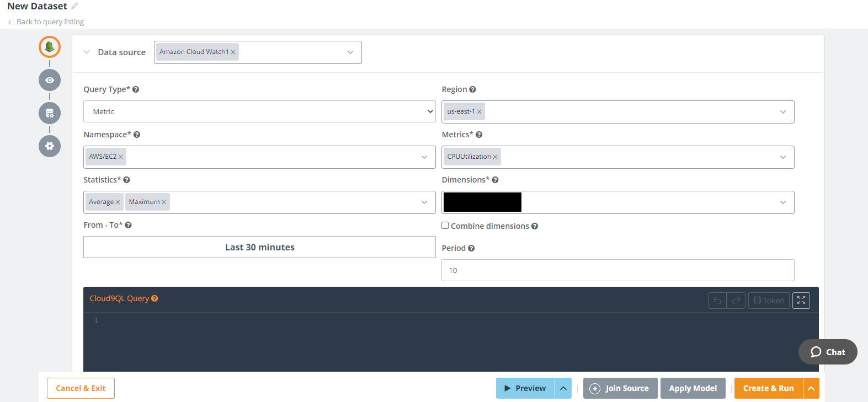
Task: Remove the us-east-1 region tag
Action: 480,112
